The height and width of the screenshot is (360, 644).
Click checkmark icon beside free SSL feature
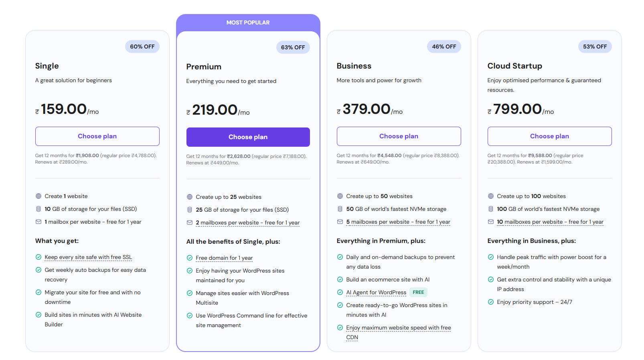(38, 257)
